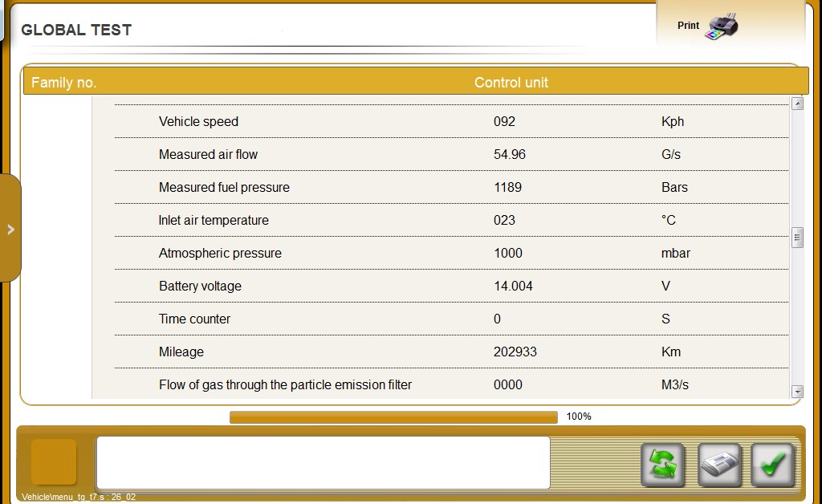Click the orange square button at bottom left
The width and height of the screenshot is (822, 504).
click(54, 461)
